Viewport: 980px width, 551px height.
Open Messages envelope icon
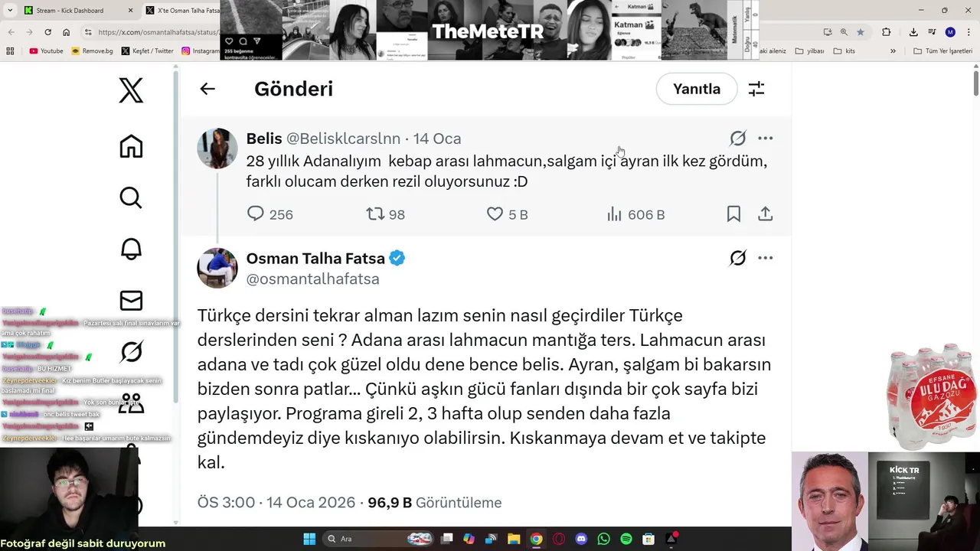pyautogui.click(x=131, y=300)
